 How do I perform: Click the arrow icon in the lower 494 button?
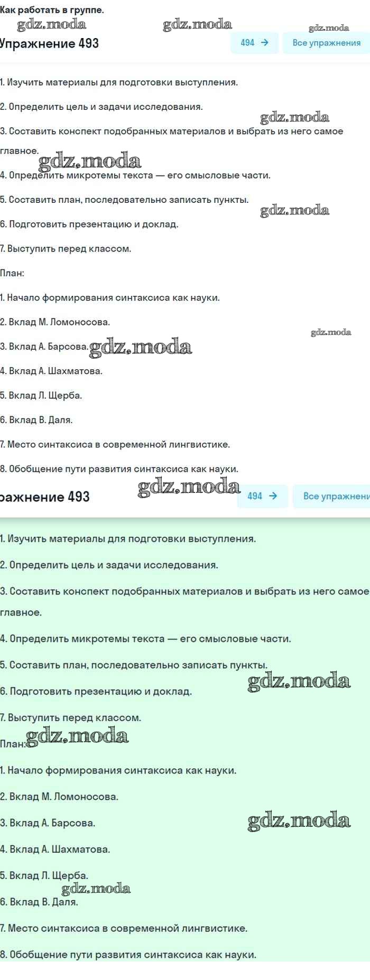273,496
